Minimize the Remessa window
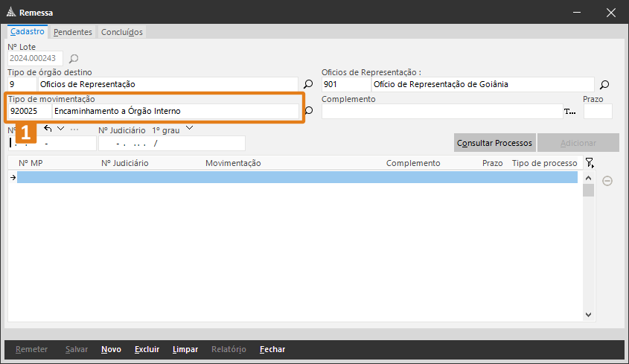Screen dimensions: 629x364 (x=577, y=13)
